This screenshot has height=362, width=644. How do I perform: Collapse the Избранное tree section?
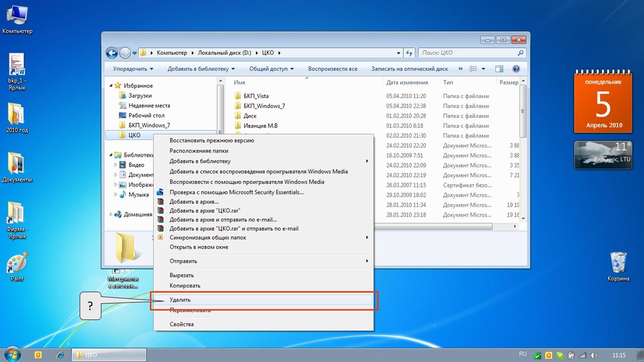[111, 86]
